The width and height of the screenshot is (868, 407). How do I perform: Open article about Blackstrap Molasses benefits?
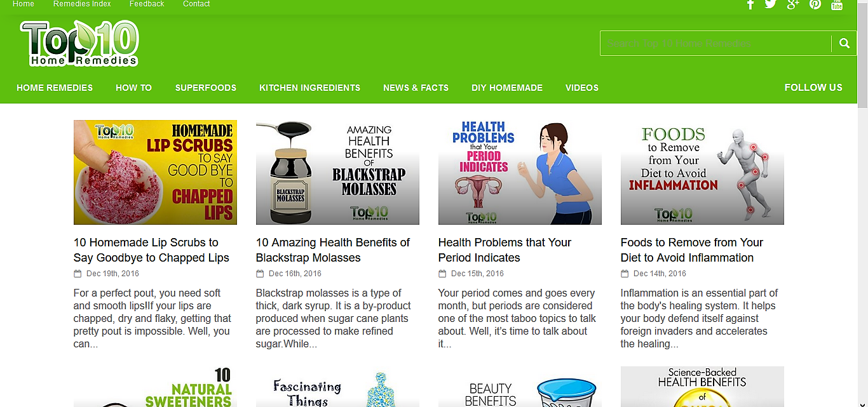click(333, 250)
